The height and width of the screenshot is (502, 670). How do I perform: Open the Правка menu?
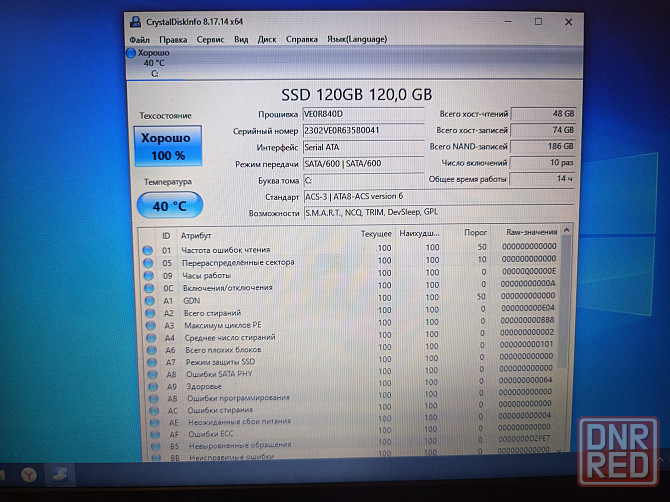click(x=173, y=40)
